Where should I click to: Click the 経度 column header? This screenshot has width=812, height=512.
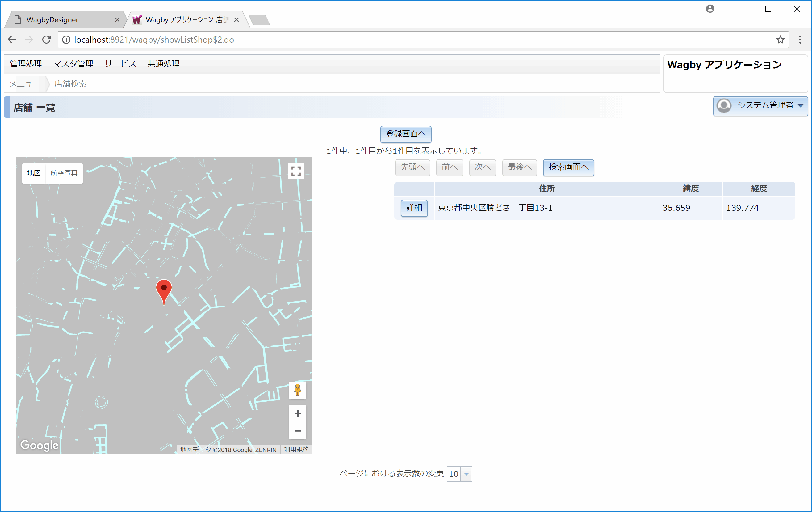pyautogui.click(x=759, y=189)
